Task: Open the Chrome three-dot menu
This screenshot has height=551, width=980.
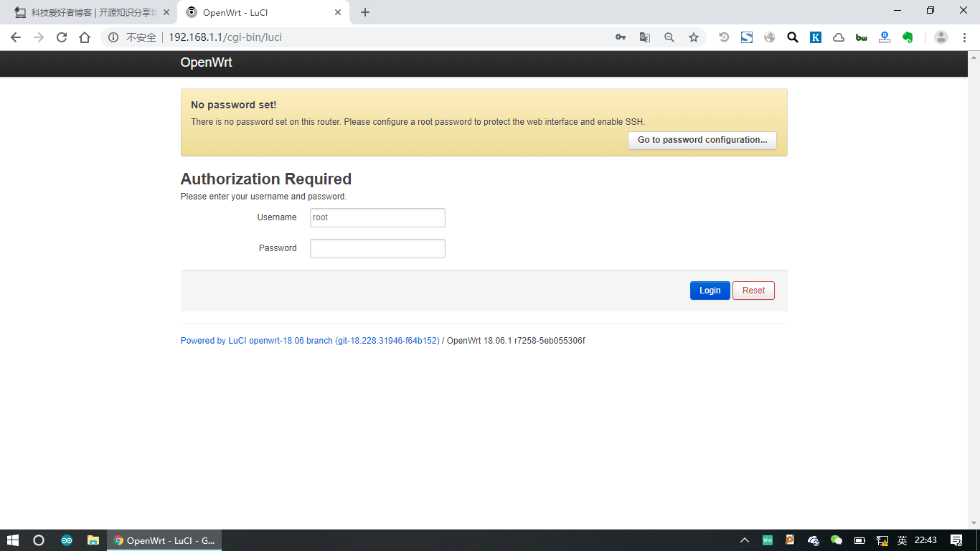Action: coord(965,37)
